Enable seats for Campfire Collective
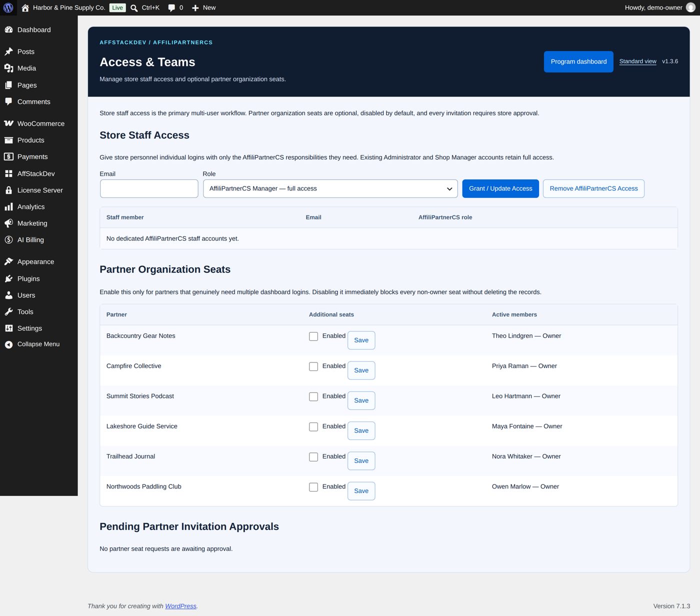 (x=313, y=366)
